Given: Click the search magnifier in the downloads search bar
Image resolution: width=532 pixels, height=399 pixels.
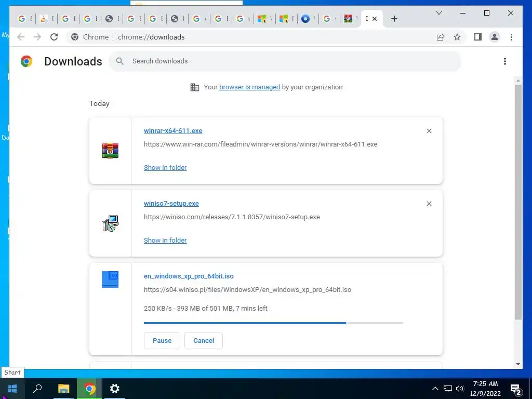Looking at the screenshot, I should click(119, 61).
